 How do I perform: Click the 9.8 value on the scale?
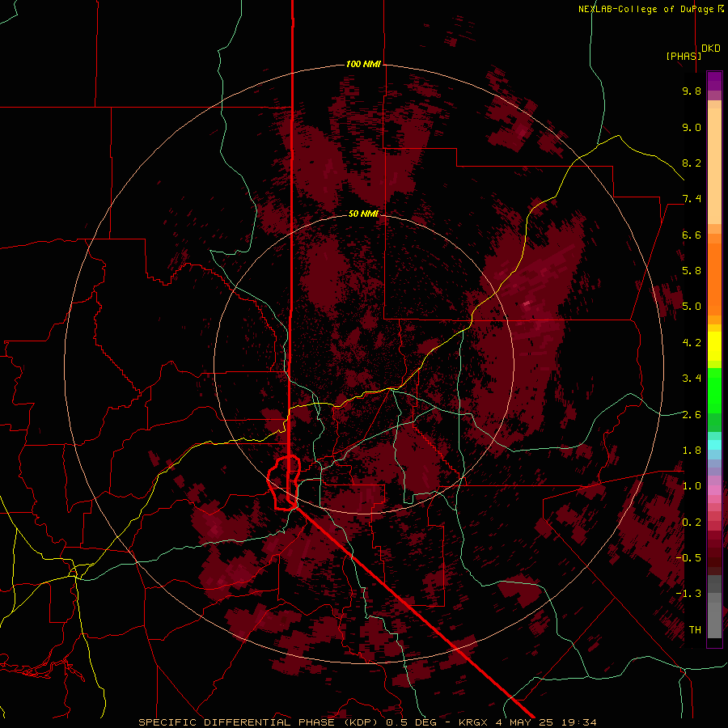692,91
